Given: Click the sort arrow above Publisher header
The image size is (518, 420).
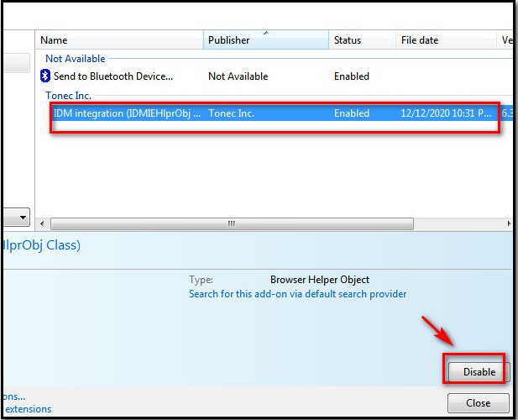Looking at the screenshot, I should click(x=266, y=33).
